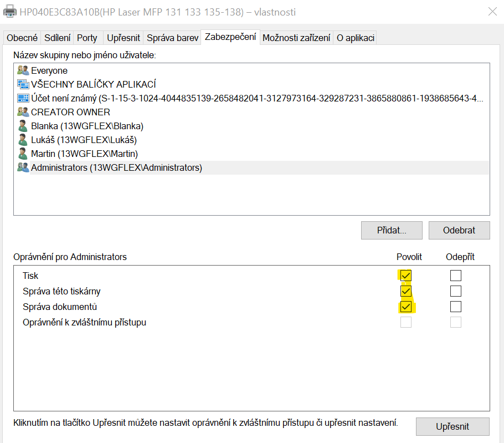Click the Tisk permission label
The width and height of the screenshot is (504, 443).
click(30, 276)
